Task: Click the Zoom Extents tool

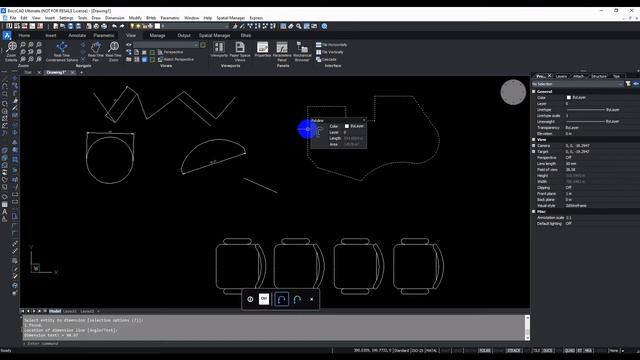Action: point(11,51)
